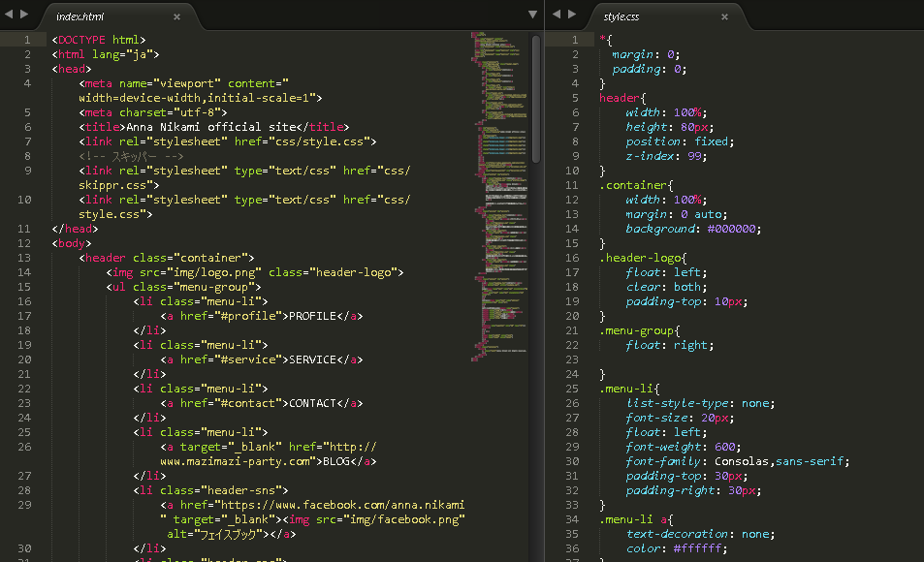The image size is (924, 562).
Task: Click the closing /head tag line
Action: pos(75,229)
